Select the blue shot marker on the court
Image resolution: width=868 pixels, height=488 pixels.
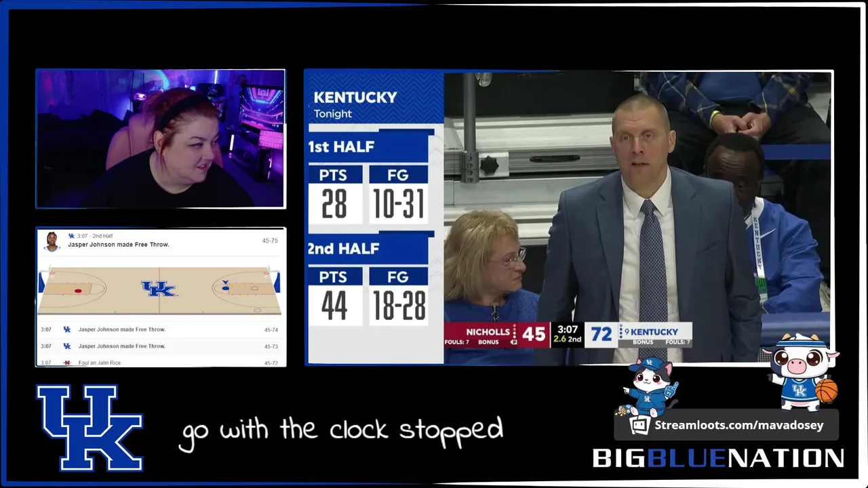(225, 288)
